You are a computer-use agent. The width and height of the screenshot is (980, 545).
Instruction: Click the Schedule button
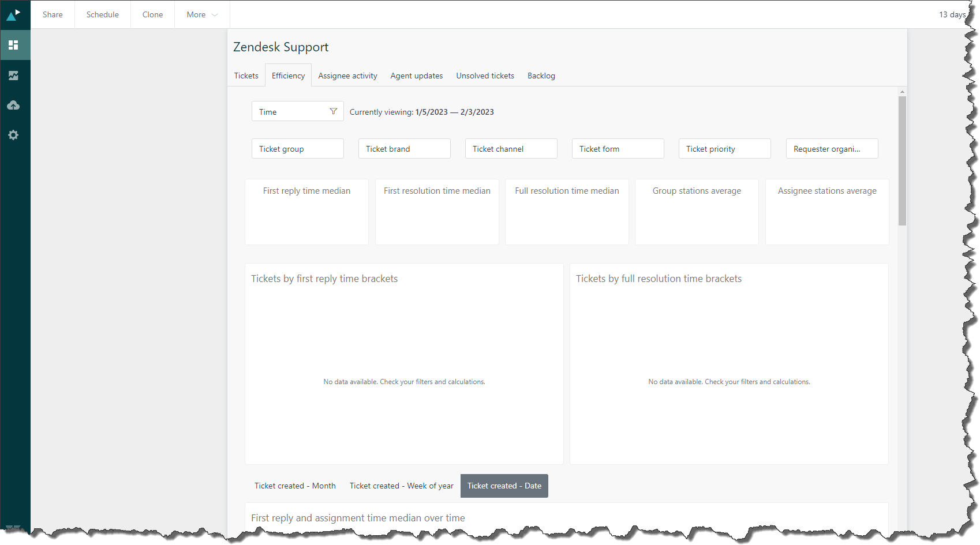(103, 14)
